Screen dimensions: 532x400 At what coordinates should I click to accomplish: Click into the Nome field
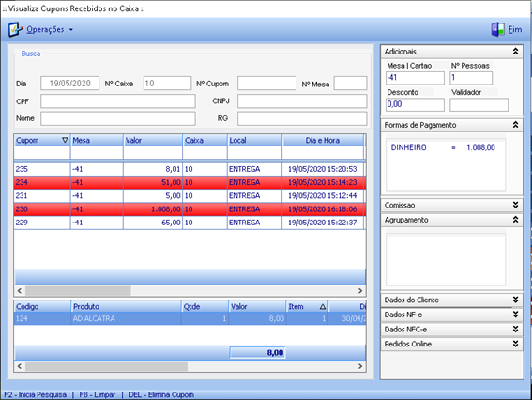pos(118,118)
